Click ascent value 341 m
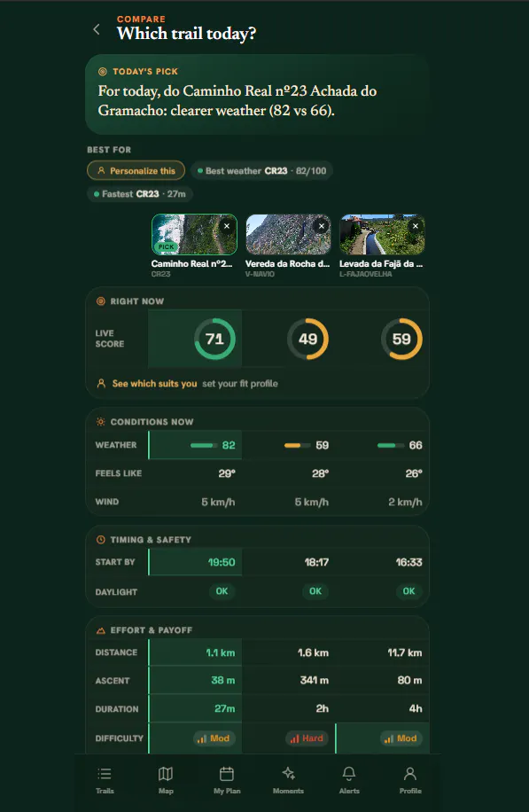Screen dimensions: 529x812 pos(315,681)
